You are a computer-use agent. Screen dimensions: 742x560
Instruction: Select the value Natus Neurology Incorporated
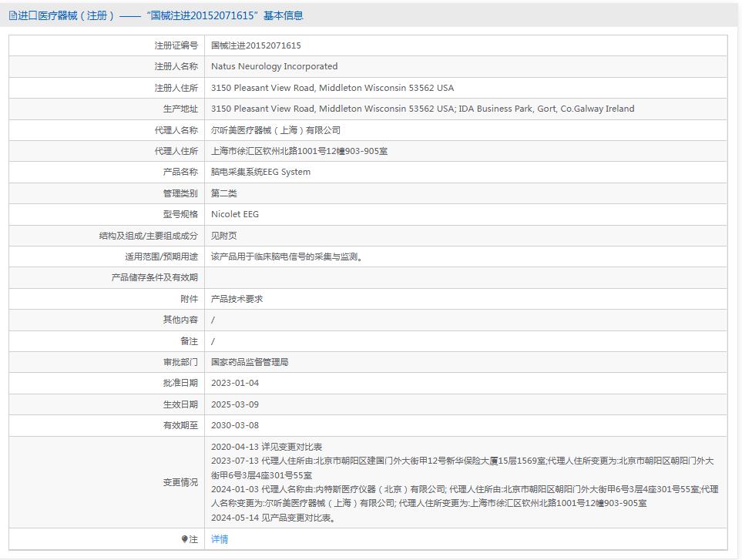275,66
